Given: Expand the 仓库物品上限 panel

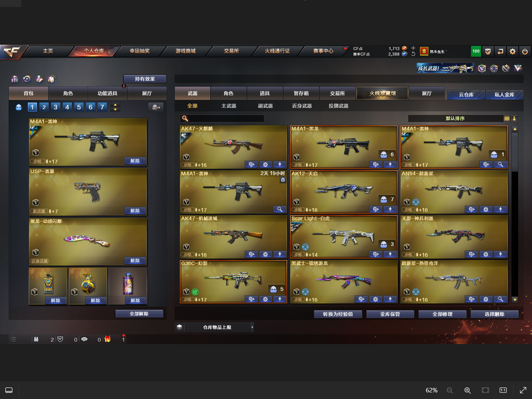Looking at the screenshot, I should (252, 327).
